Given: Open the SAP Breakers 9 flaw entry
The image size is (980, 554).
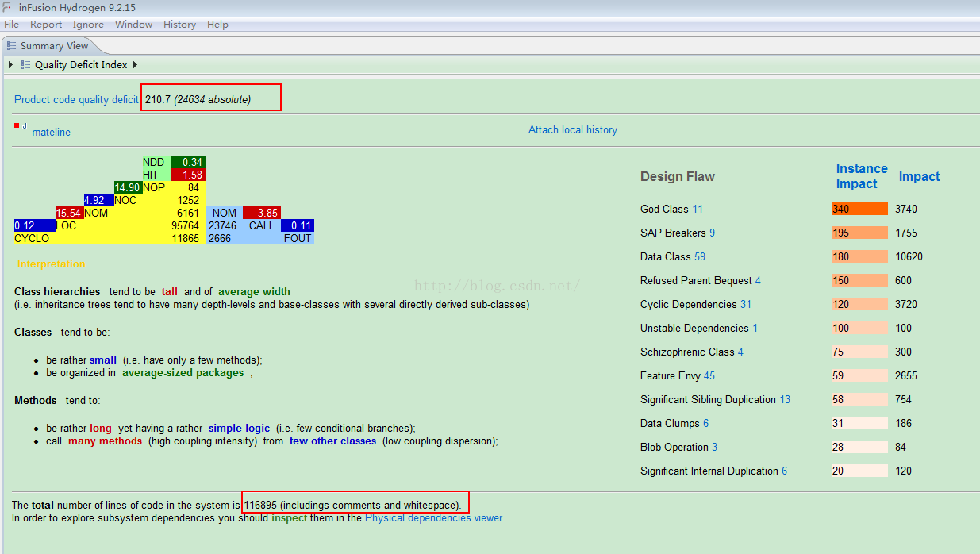Looking at the screenshot, I should [x=678, y=233].
